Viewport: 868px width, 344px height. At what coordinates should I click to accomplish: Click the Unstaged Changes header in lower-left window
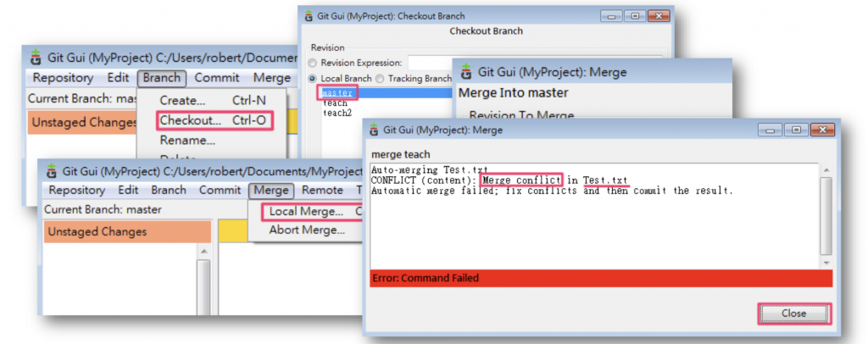point(128,231)
